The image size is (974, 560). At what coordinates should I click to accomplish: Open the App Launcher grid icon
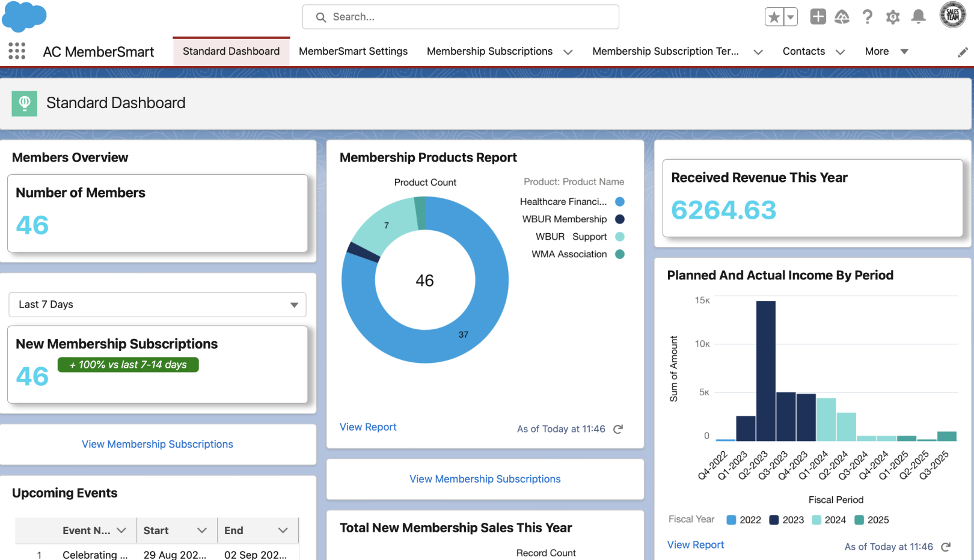[17, 51]
